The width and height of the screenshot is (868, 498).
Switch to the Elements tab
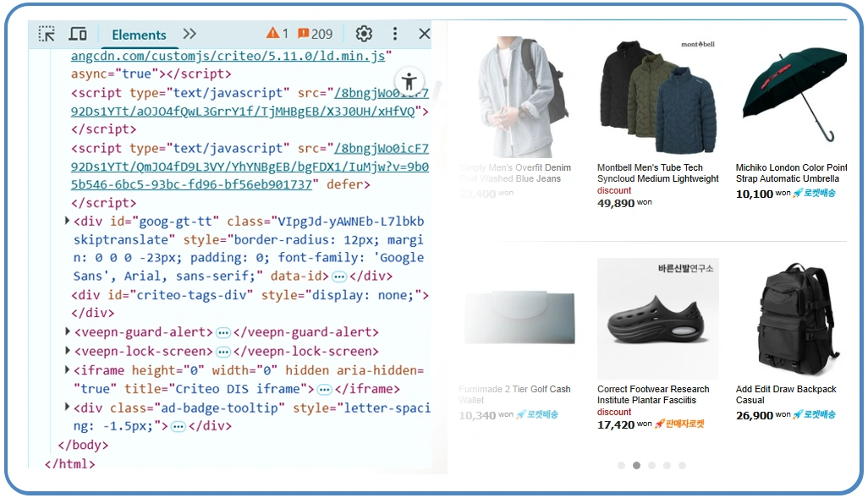[139, 35]
